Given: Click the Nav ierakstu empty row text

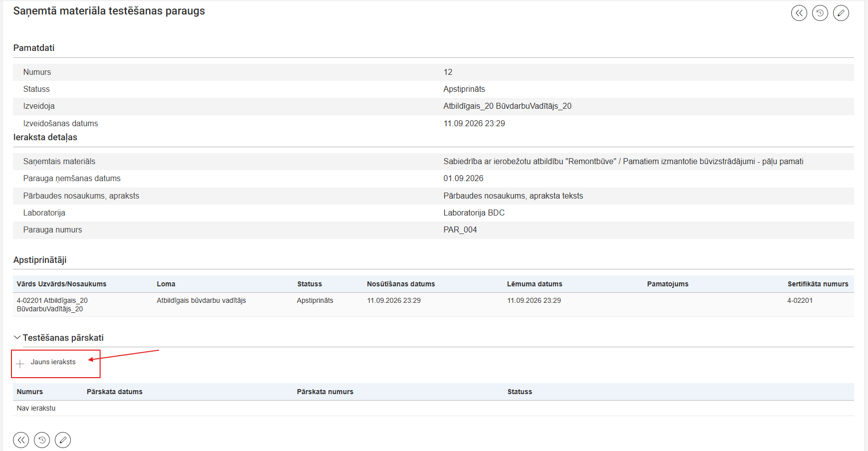Looking at the screenshot, I should pyautogui.click(x=36, y=408).
